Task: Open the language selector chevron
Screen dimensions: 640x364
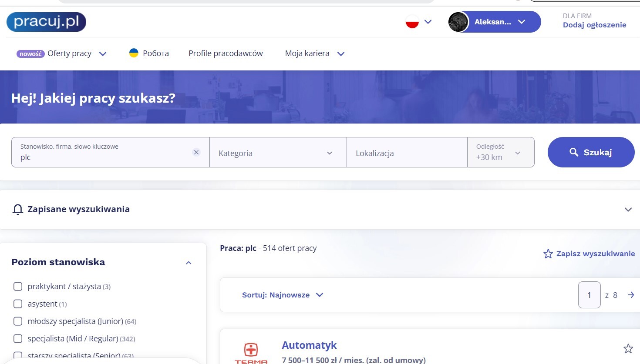Action: click(x=428, y=22)
